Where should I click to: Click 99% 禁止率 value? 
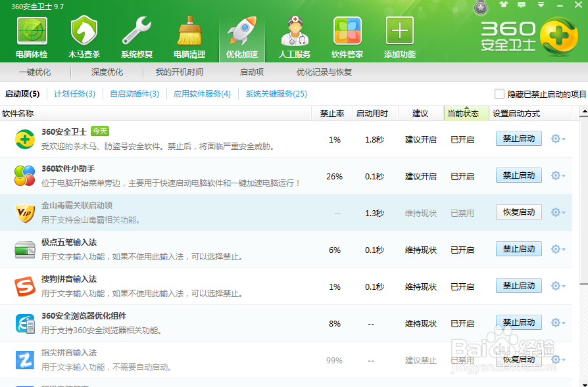pyautogui.click(x=334, y=361)
